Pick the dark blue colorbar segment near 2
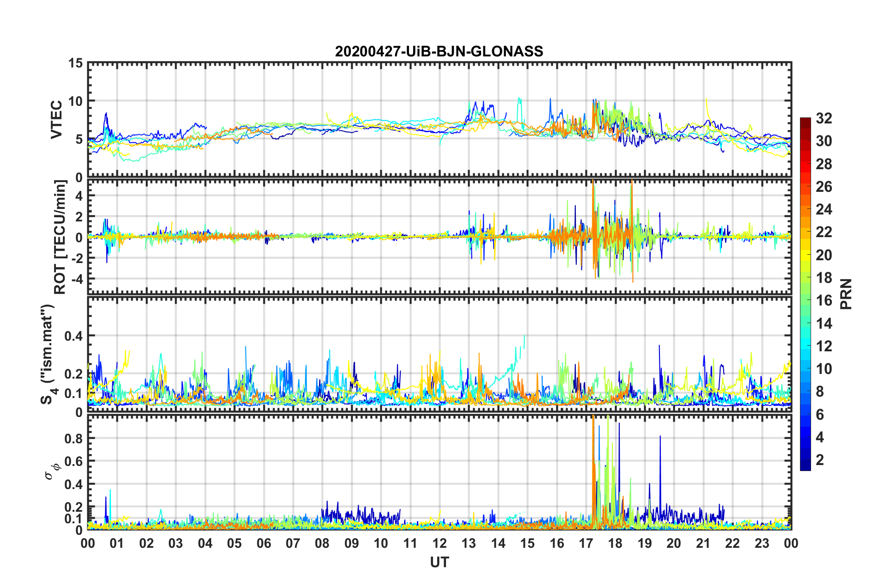879x588 pixels. [x=806, y=460]
